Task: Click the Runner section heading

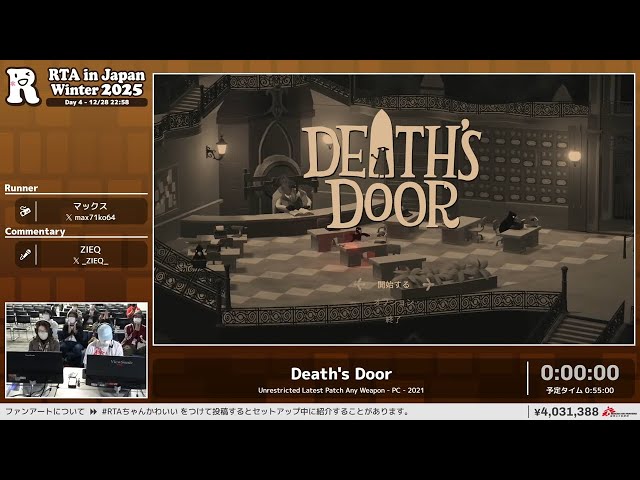Action: click(x=21, y=188)
